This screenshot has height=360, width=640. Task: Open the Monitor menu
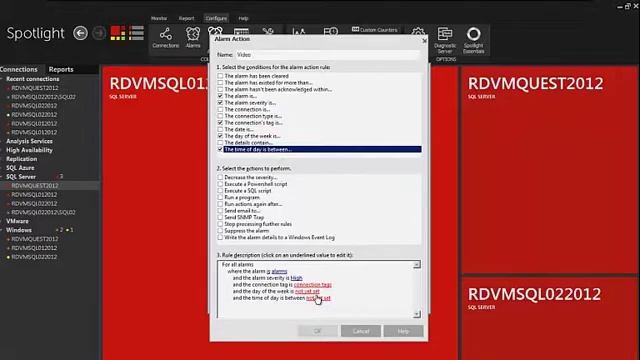pos(159,18)
